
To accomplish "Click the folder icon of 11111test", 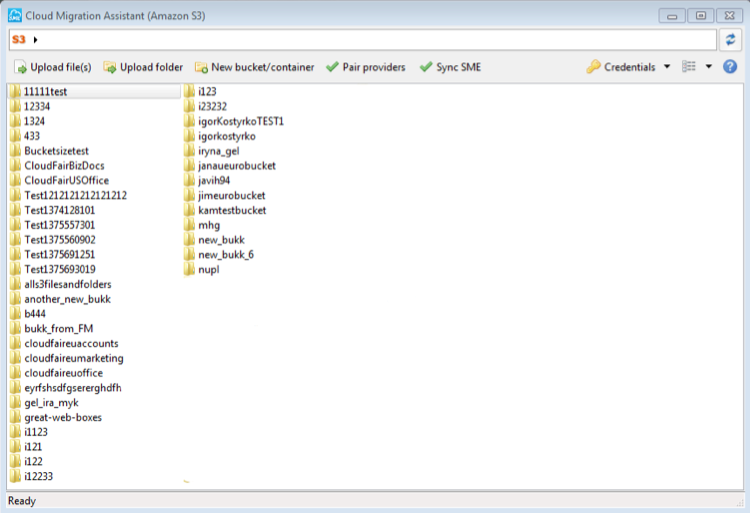I will click(x=15, y=91).
